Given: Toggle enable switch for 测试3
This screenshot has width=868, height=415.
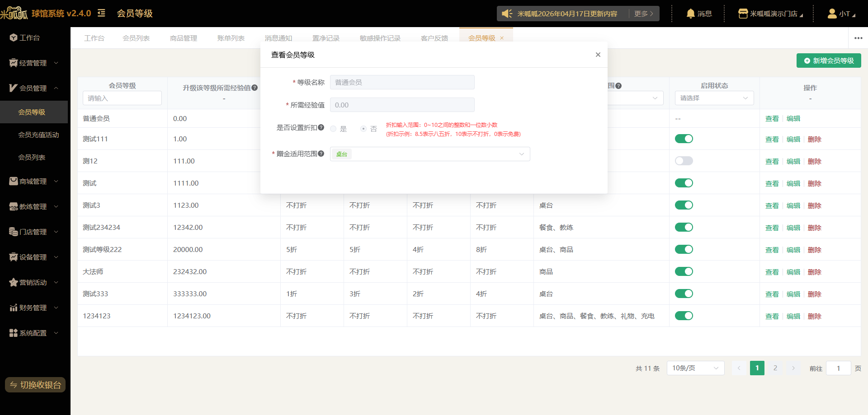Looking at the screenshot, I should click(684, 205).
